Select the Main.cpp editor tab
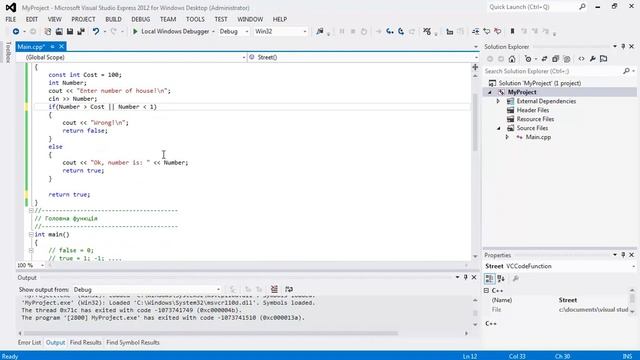Image resolution: width=640 pixels, height=360 pixels. pos(31,47)
